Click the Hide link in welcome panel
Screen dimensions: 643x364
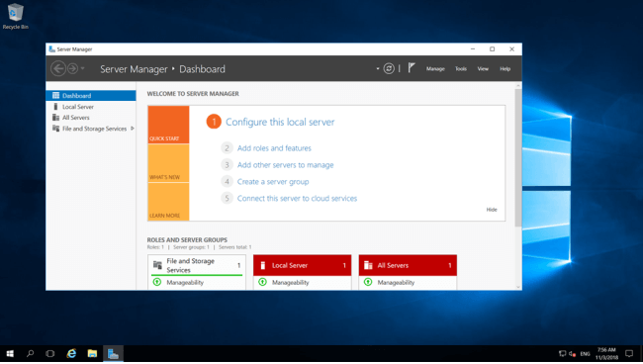492,210
